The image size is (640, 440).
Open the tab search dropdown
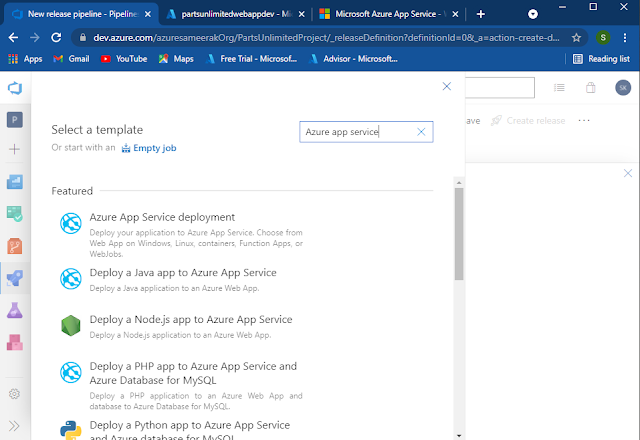533,14
